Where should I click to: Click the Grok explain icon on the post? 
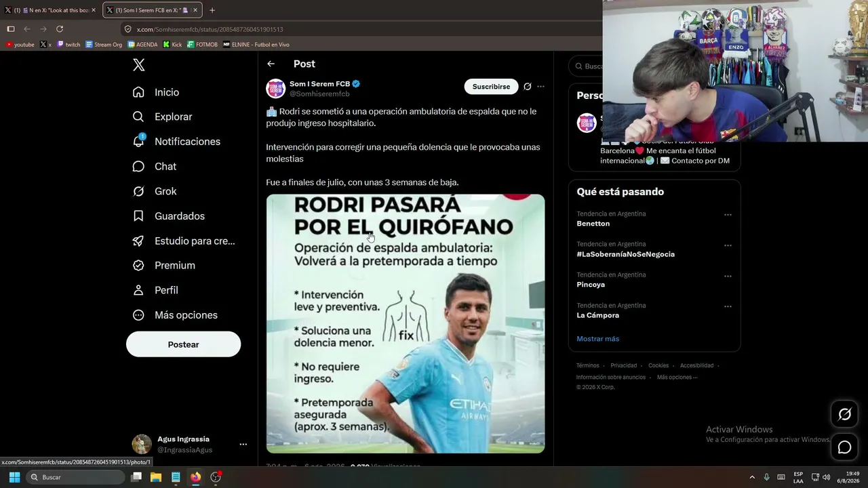(528, 87)
